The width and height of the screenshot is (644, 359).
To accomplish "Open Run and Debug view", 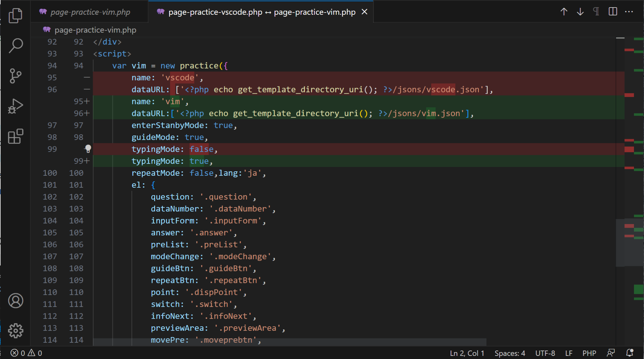I will (x=15, y=106).
